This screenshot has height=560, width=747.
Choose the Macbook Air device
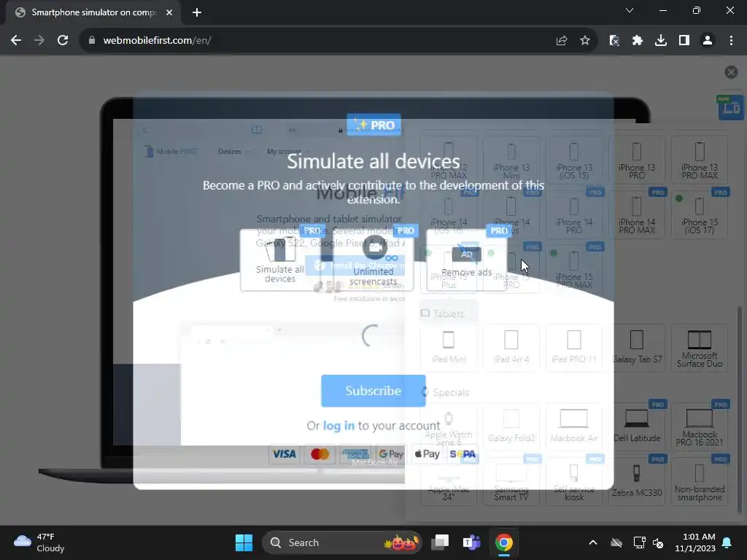click(574, 427)
